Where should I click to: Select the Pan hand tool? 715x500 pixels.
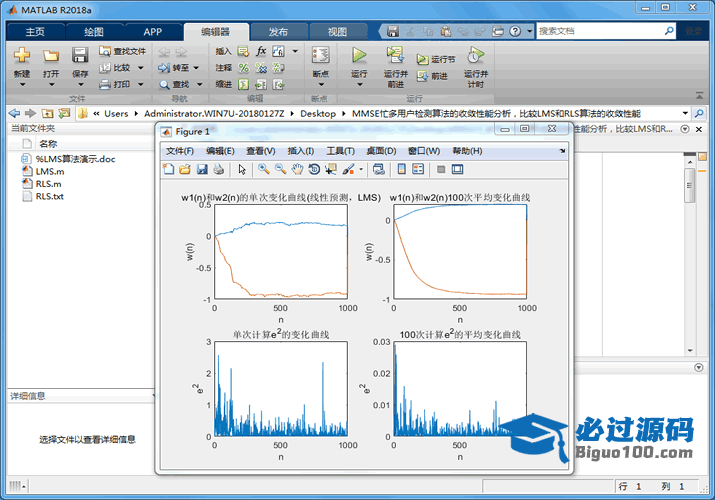point(297,170)
